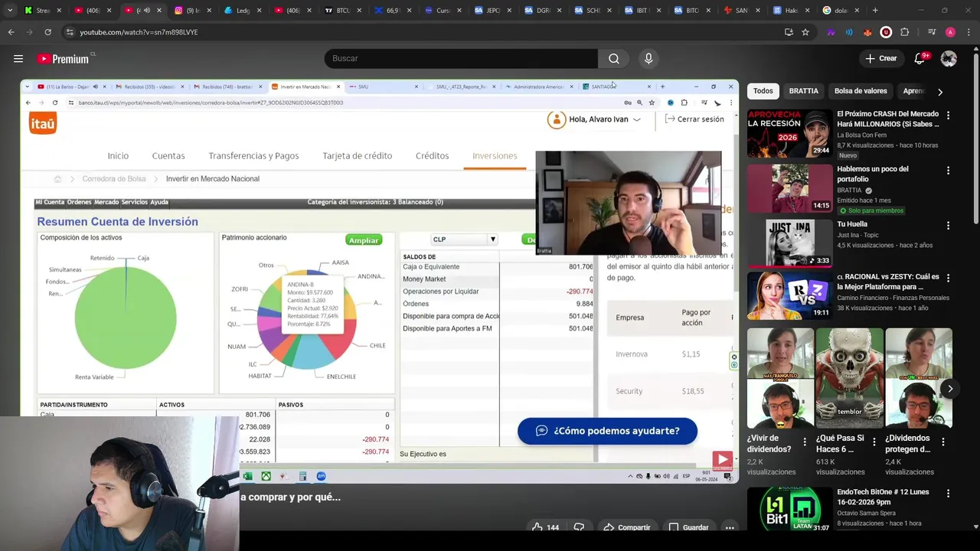The width and height of the screenshot is (980, 551).
Task: Click Cuentas in the Itaú menu
Action: tap(168, 155)
